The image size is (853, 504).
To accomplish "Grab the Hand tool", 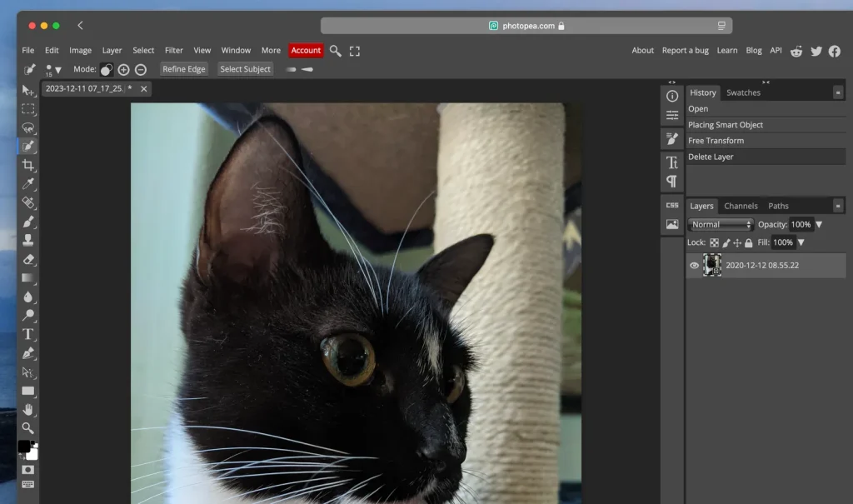I will click(27, 409).
